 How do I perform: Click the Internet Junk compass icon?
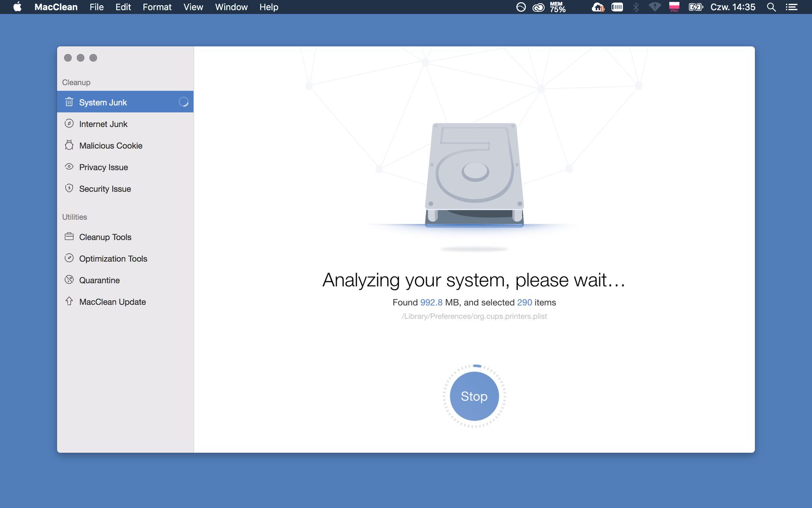(69, 123)
